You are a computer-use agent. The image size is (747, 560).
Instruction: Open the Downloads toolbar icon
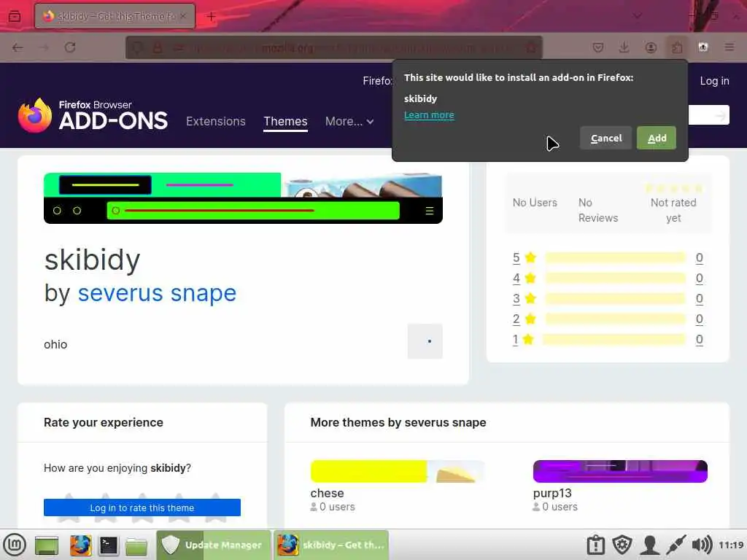click(624, 47)
